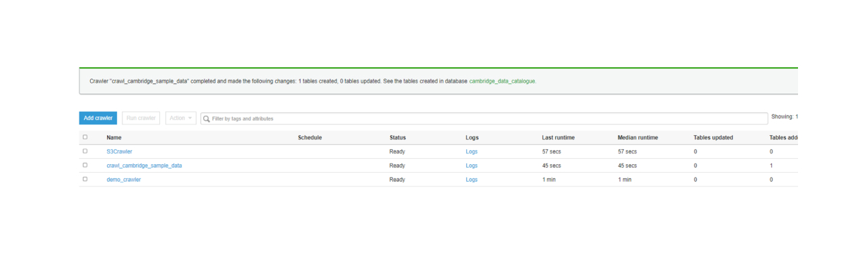Click the 57 secs median runtime cell
The width and height of the screenshot is (868, 257).
[x=627, y=151]
